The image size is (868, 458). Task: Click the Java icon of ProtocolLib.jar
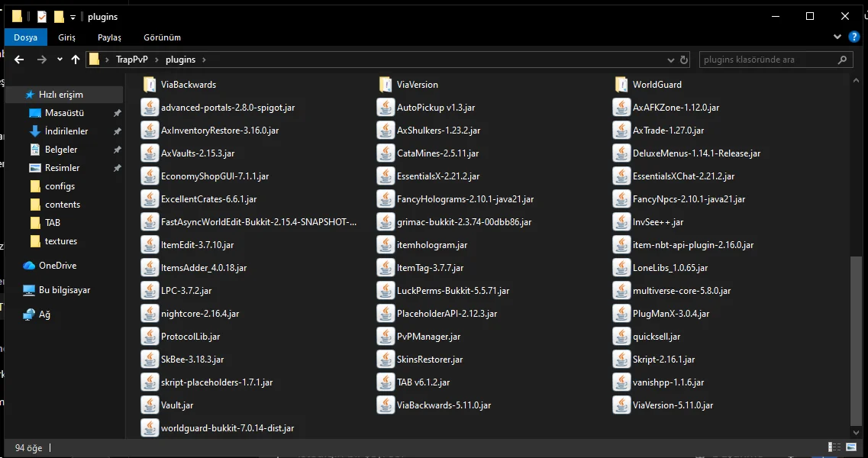pyautogui.click(x=150, y=336)
